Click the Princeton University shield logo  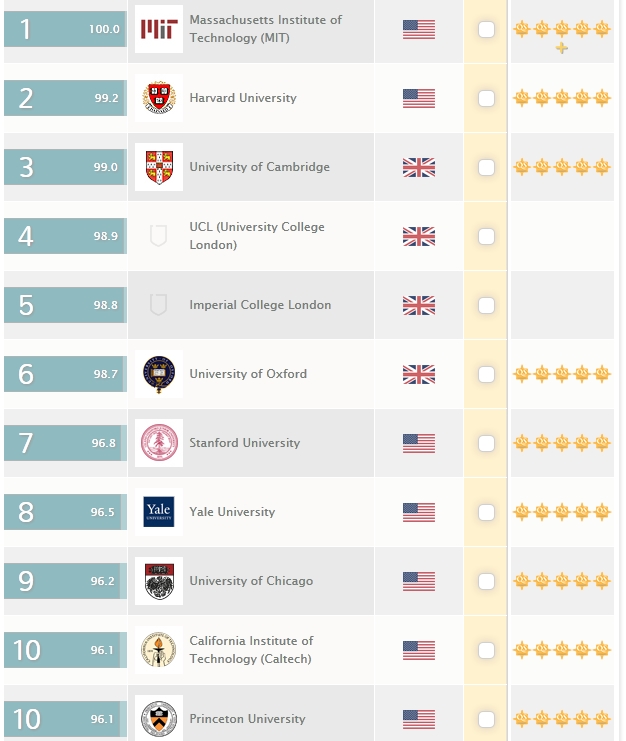tap(158, 718)
